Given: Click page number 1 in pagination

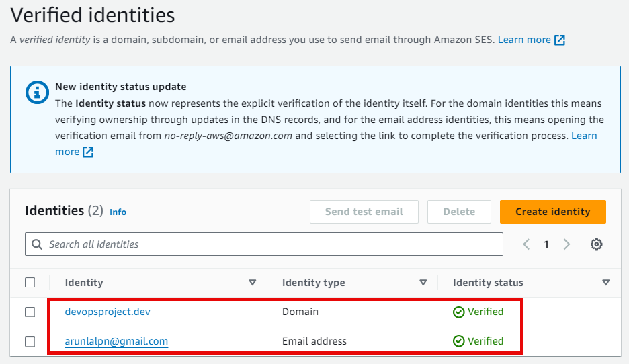Looking at the screenshot, I should coord(546,244).
